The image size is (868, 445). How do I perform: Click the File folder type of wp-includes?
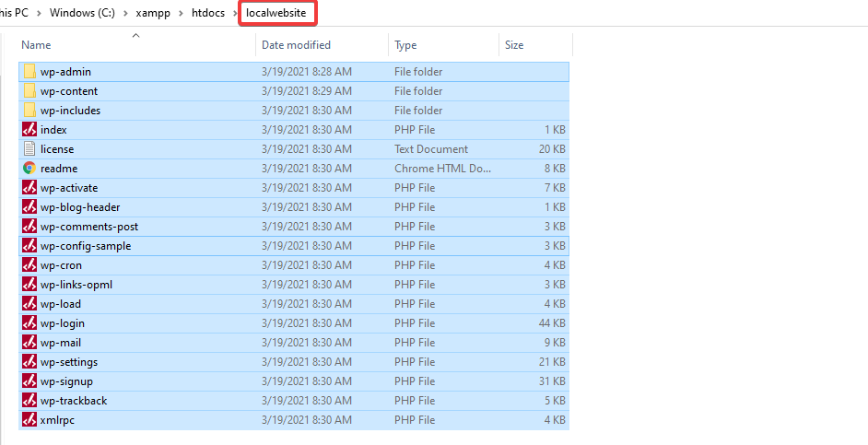pyautogui.click(x=418, y=111)
